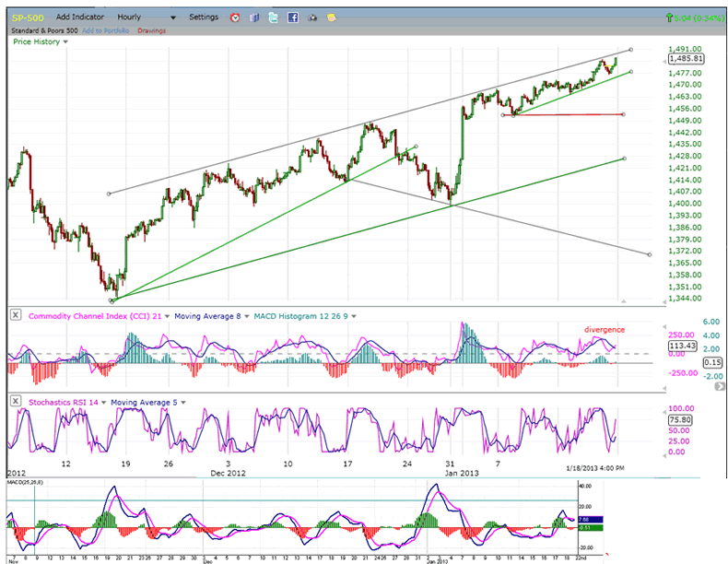Open the Hourly timeframe dropdown
This screenshot has width=728, height=564.
[x=147, y=18]
